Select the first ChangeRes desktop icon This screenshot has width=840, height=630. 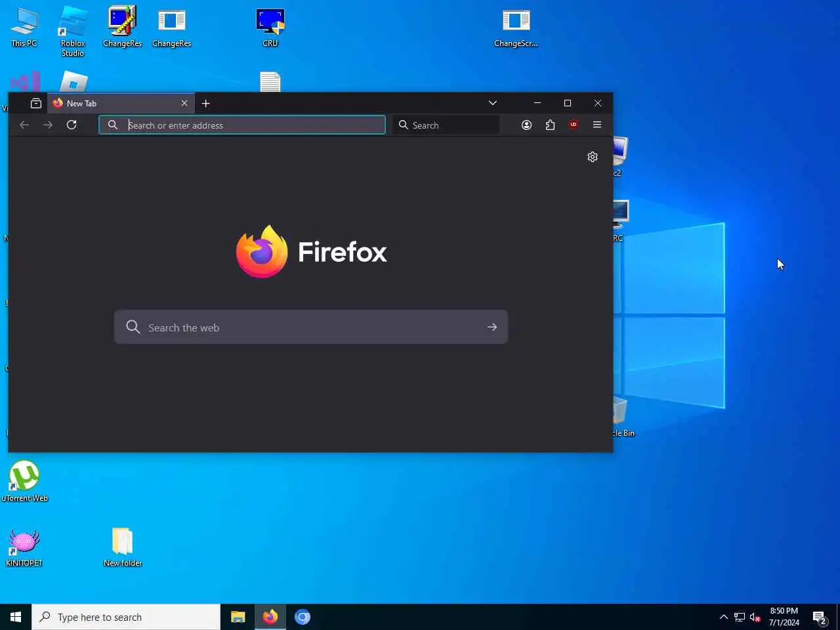click(123, 28)
